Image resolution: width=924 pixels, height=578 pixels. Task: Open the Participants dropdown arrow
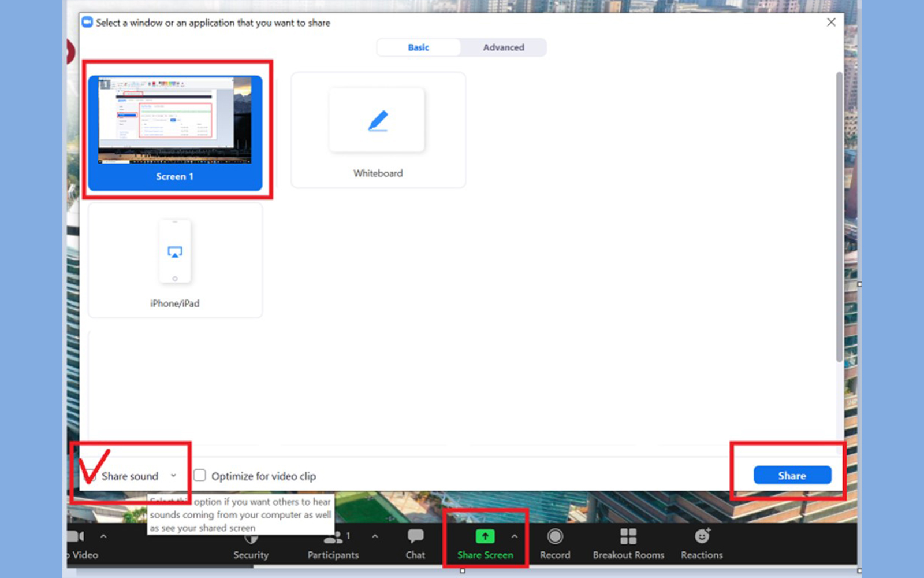pyautogui.click(x=375, y=536)
